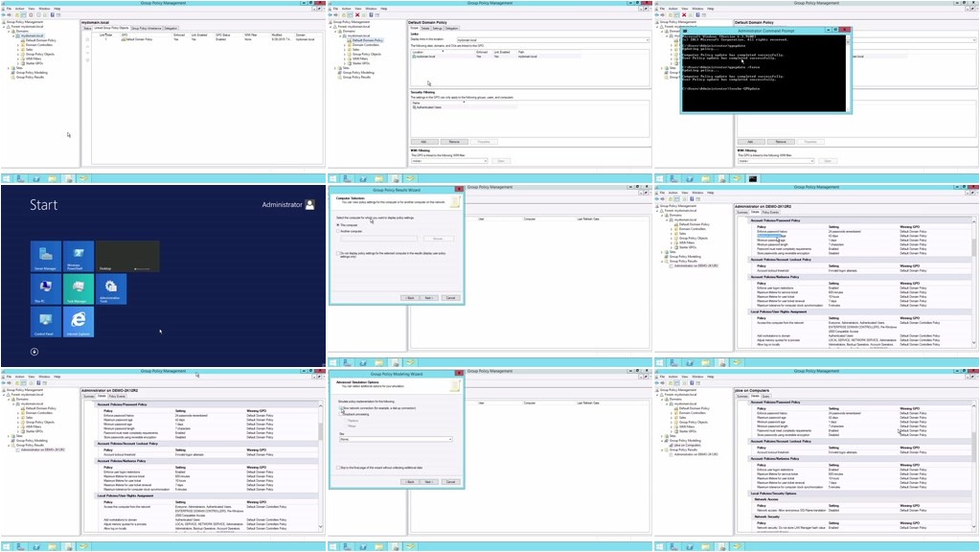Launch the Task Manager tile on Start screen
Viewport: 980px width, 552px height.
[79, 288]
